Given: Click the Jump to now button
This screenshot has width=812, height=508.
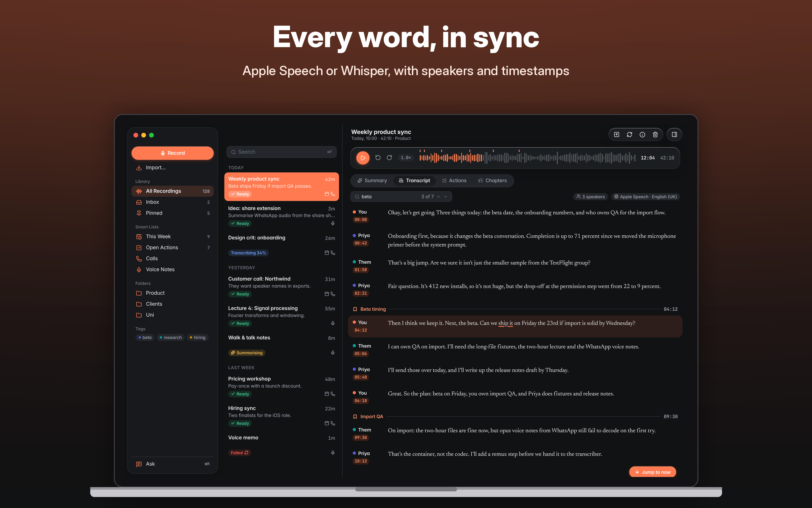Looking at the screenshot, I should pyautogui.click(x=652, y=472).
